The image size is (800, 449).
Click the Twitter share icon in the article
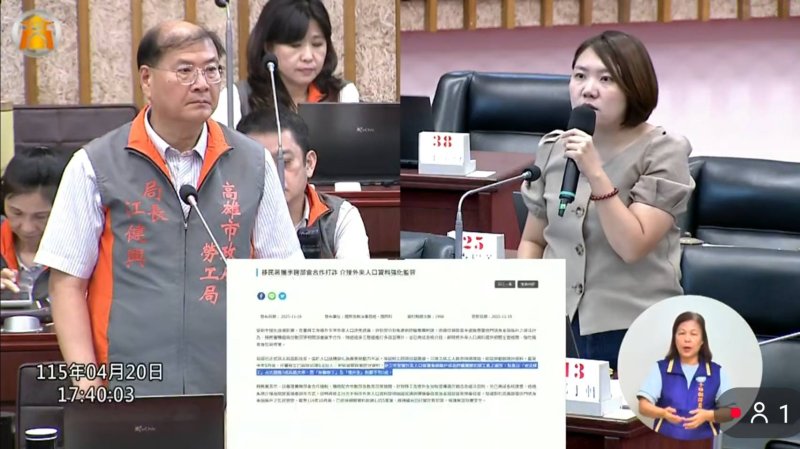pos(282,296)
